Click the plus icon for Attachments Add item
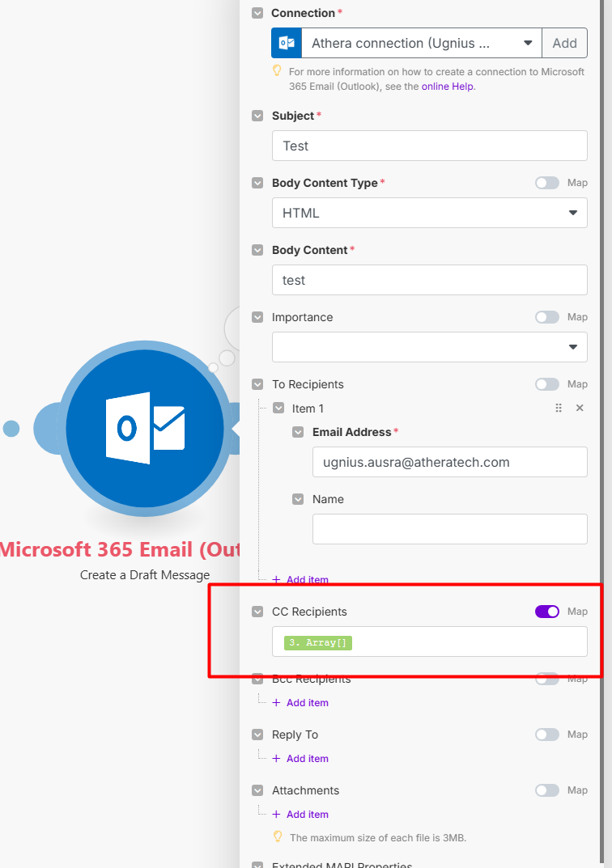The width and height of the screenshot is (612, 868). click(x=276, y=815)
